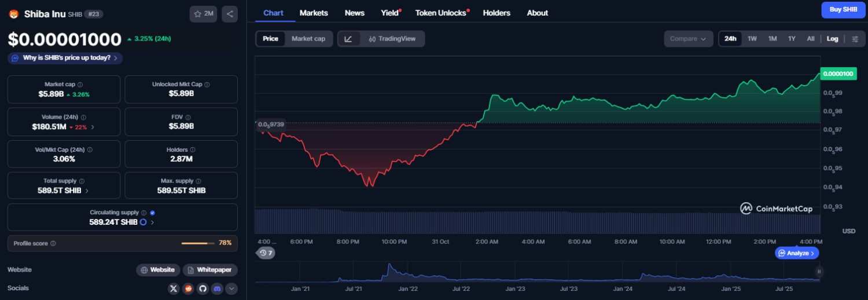The width and height of the screenshot is (868, 300).
Task: Click the #23 rank badge
Action: pos(94,14)
